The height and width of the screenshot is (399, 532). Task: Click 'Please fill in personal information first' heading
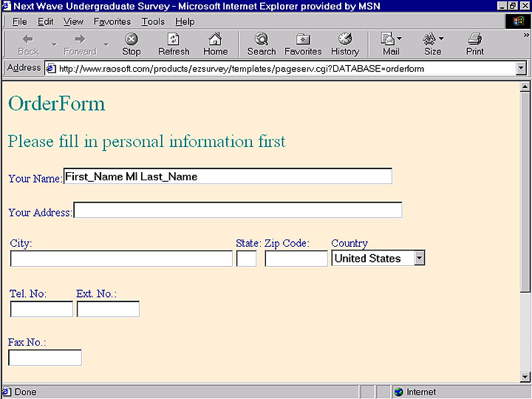pos(146,141)
